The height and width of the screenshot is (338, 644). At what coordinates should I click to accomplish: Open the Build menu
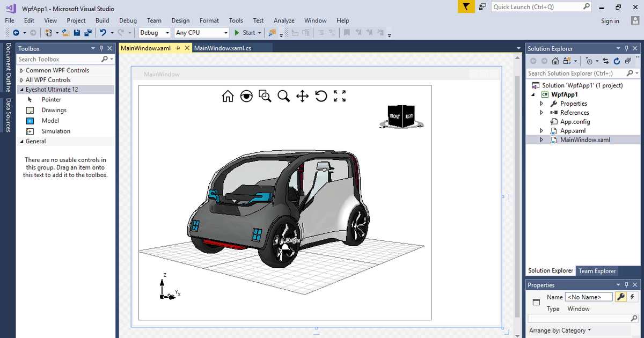tap(102, 20)
